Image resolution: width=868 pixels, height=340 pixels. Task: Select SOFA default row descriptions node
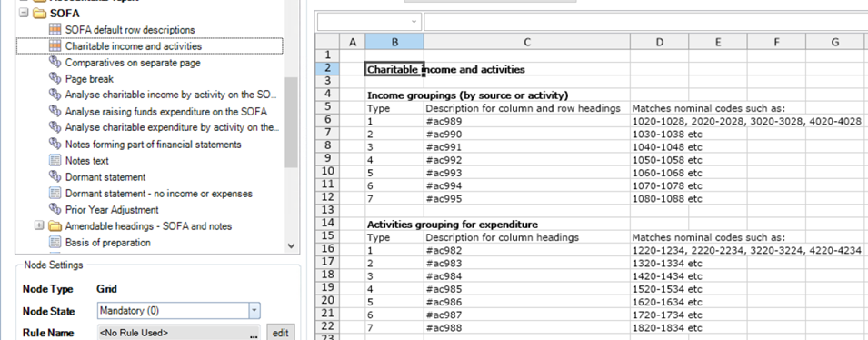coord(130,29)
